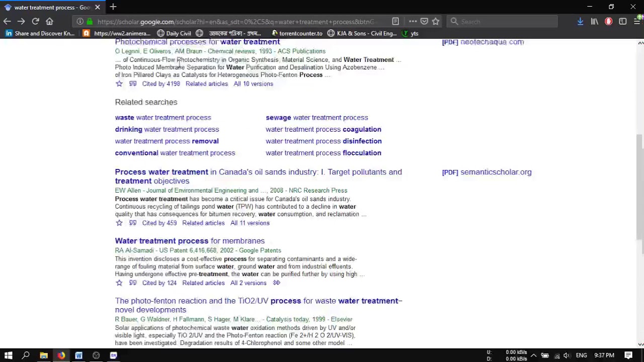Open a new browser tab

[113, 7]
